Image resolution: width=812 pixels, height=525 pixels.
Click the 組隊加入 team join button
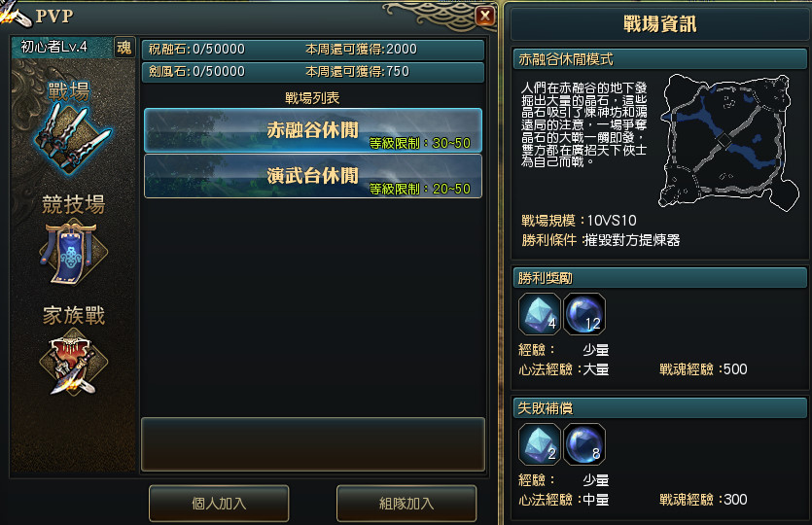pos(406,504)
